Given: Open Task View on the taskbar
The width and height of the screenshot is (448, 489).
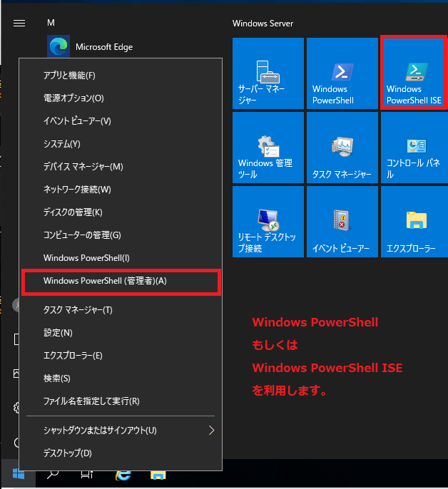Looking at the screenshot, I should click(x=87, y=474).
